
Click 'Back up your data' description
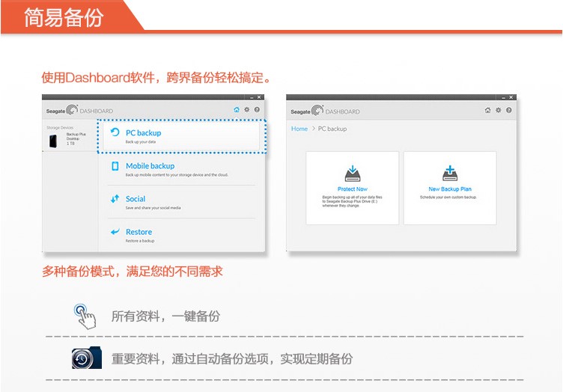(141, 142)
